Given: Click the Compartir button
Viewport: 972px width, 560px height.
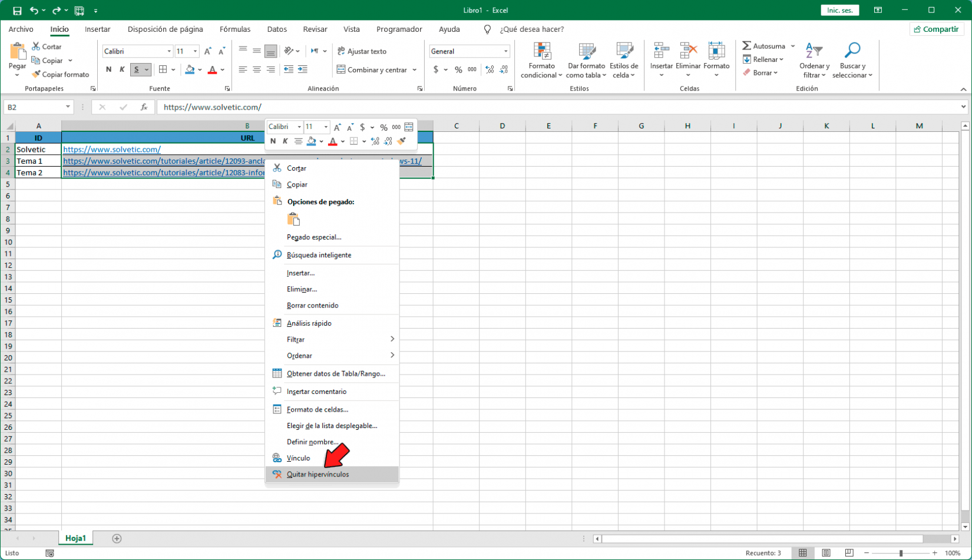Looking at the screenshot, I should pyautogui.click(x=935, y=29).
